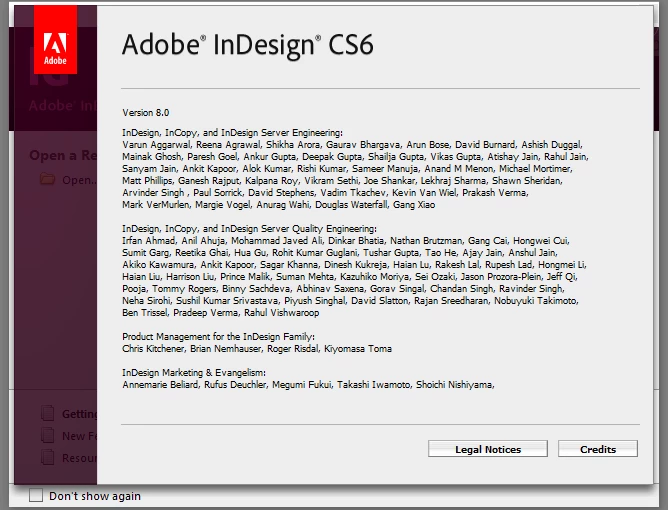Select the Version 8.0 text
The width and height of the screenshot is (668, 510).
click(146, 112)
